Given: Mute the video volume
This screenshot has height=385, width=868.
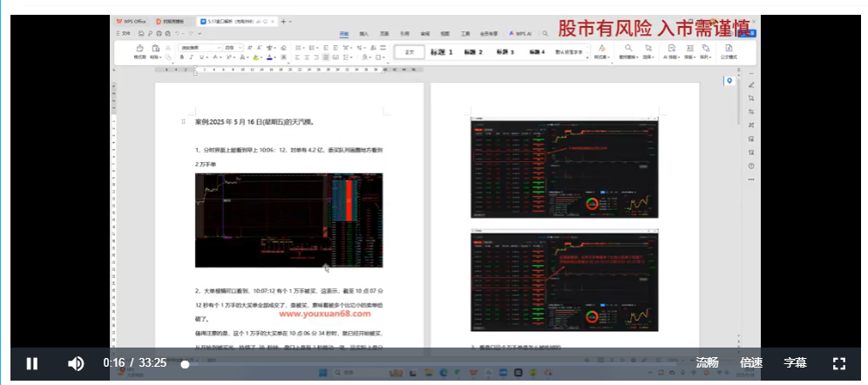Looking at the screenshot, I should pyautogui.click(x=77, y=363).
